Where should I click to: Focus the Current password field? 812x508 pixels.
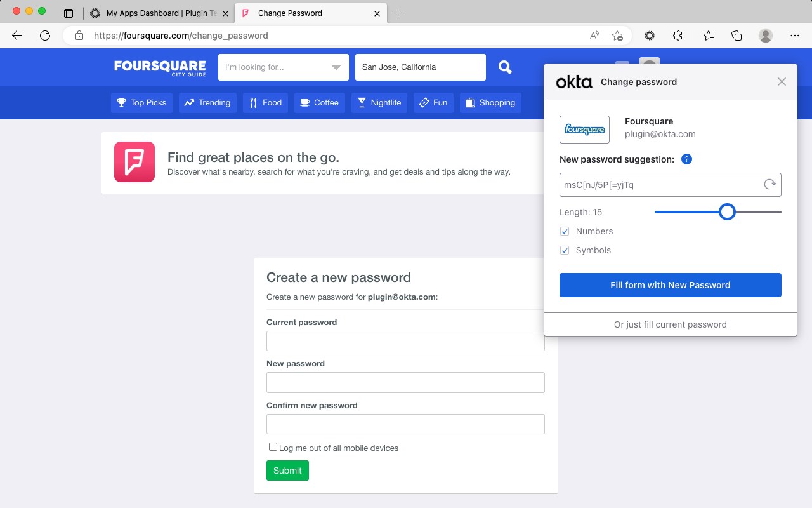tap(405, 341)
